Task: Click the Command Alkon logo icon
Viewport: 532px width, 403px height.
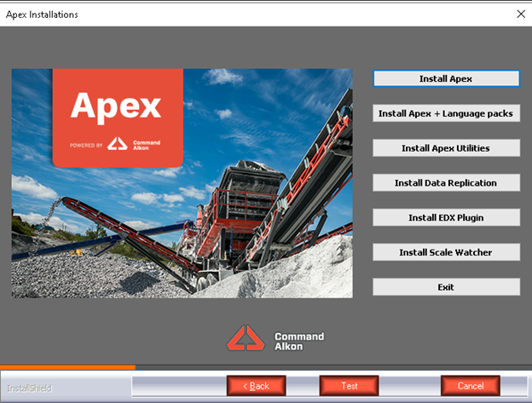Action: [246, 338]
